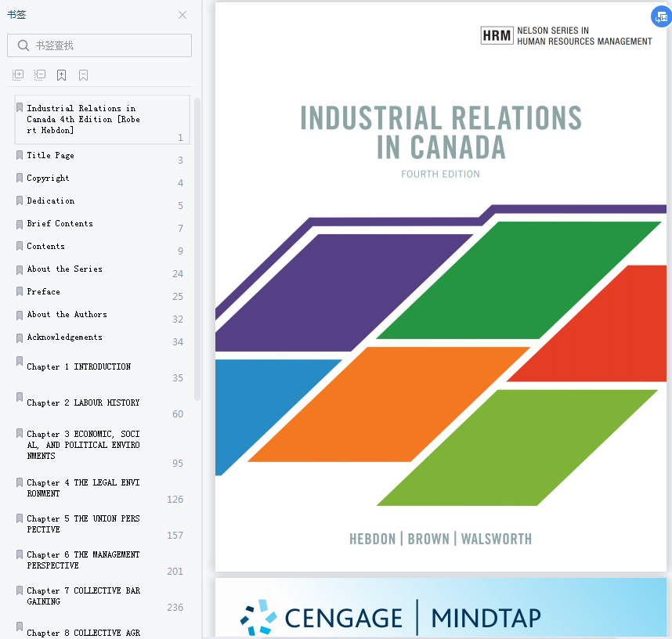Image resolution: width=672 pixels, height=639 pixels.
Task: Click bookmark icon beside About the Authors
Action: point(20,316)
